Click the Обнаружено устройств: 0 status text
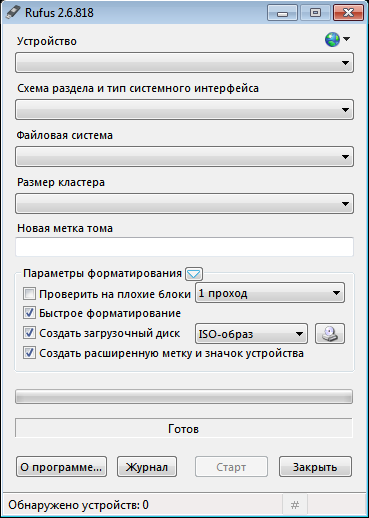Screen dimensions: 369x518 tap(78, 505)
